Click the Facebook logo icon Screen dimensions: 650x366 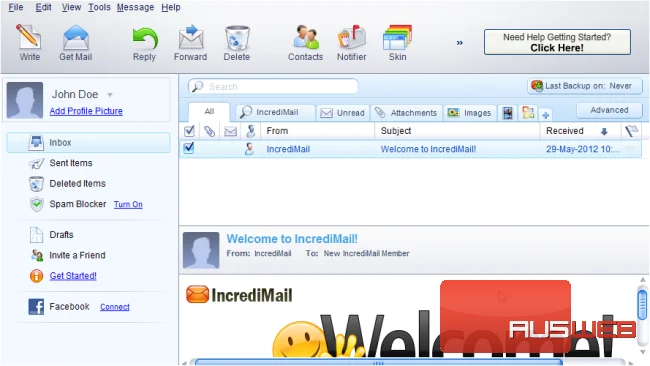click(36, 307)
